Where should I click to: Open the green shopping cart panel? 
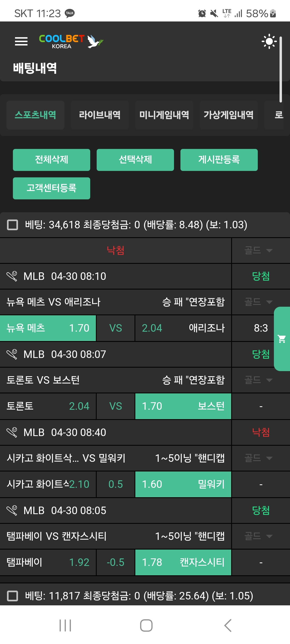(282, 339)
